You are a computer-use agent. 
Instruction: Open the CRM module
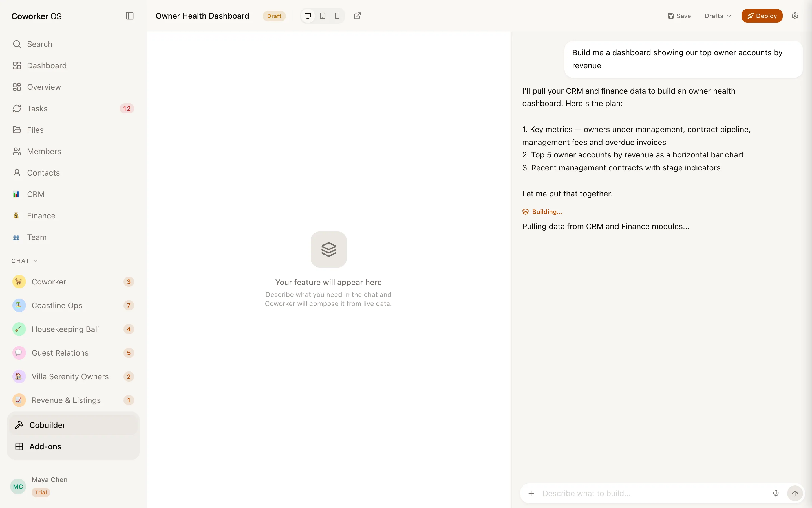pos(73,194)
